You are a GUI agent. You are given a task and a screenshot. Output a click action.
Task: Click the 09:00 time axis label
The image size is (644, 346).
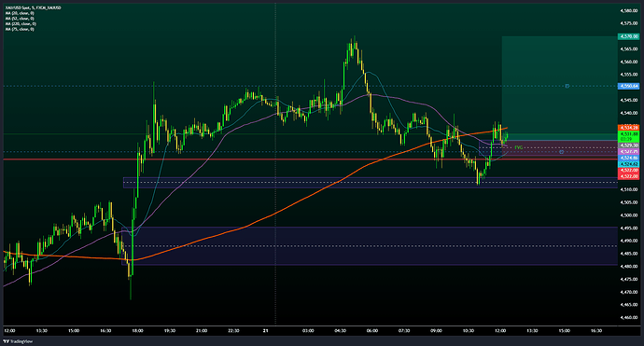(436, 331)
